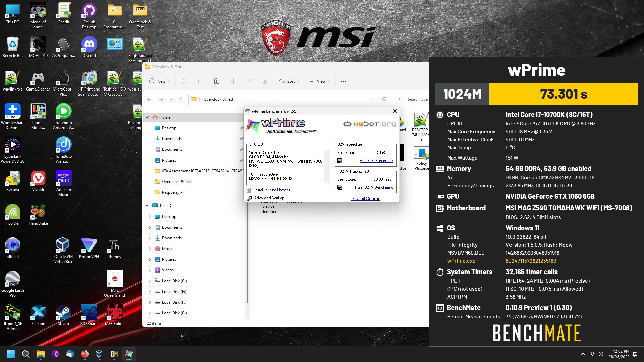This screenshot has height=362, width=644.
Task: Expand Local Disk (E:) in the tree
Action: pyautogui.click(x=150, y=292)
